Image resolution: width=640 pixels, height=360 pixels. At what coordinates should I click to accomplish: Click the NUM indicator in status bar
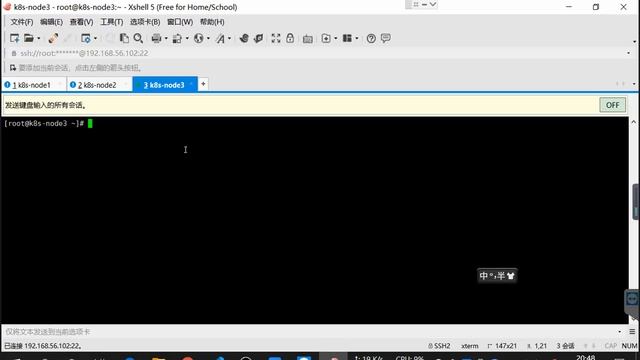tap(629, 346)
